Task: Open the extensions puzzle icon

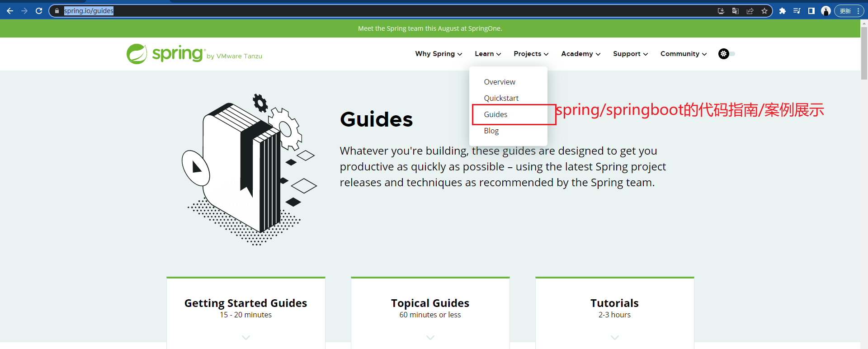Action: 783,11
